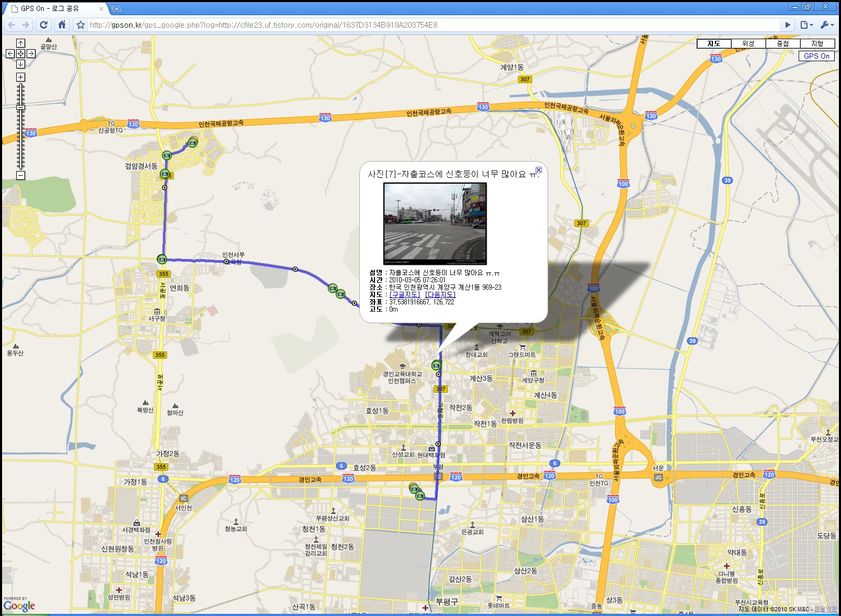Open a new browser tab
This screenshot has width=841, height=616.
[x=117, y=9]
